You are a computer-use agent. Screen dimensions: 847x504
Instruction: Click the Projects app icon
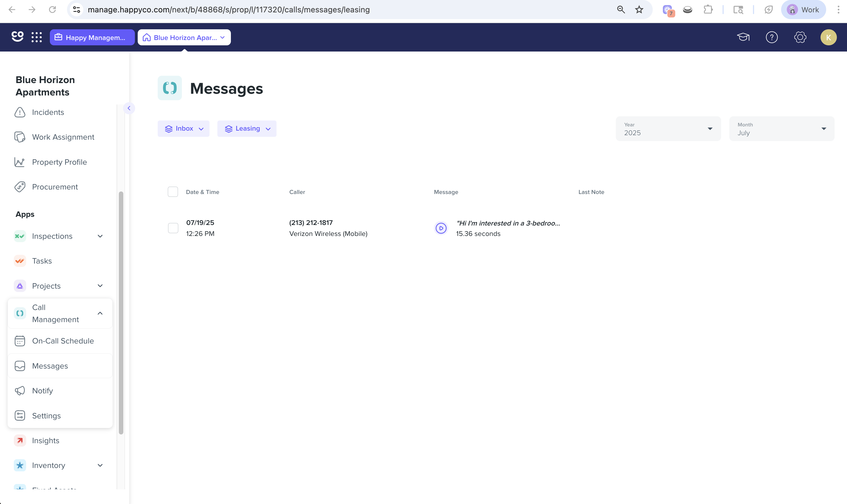[20, 286]
